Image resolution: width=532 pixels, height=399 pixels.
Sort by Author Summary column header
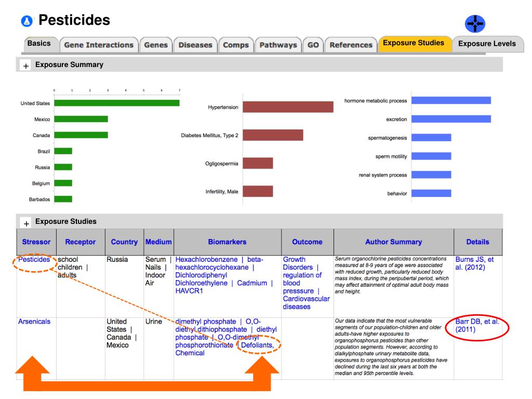(x=394, y=242)
